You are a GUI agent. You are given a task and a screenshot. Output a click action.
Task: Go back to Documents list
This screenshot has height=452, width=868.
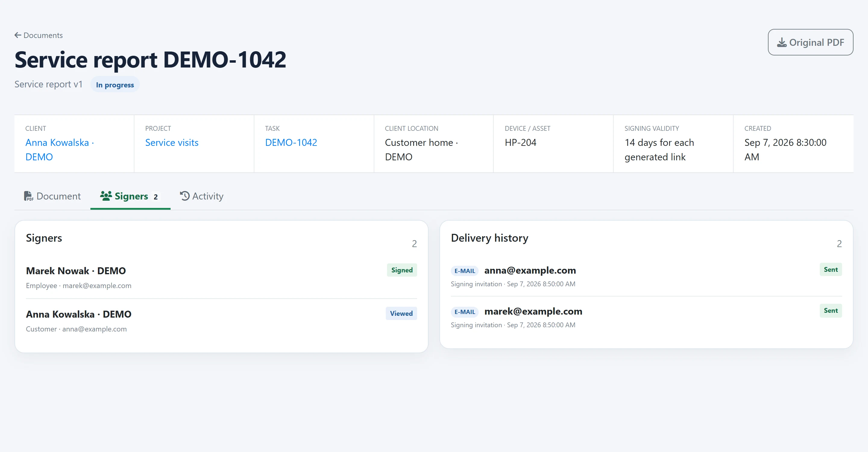pos(39,35)
